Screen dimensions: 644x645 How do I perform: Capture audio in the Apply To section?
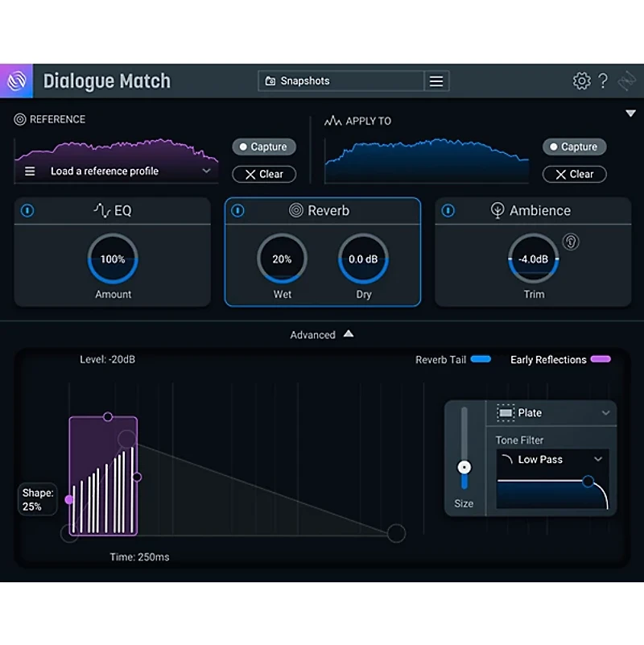tap(574, 147)
